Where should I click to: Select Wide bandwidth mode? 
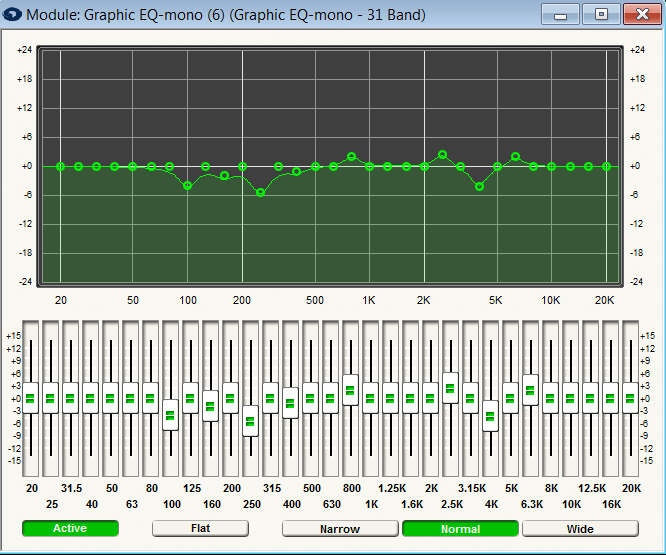tap(580, 529)
